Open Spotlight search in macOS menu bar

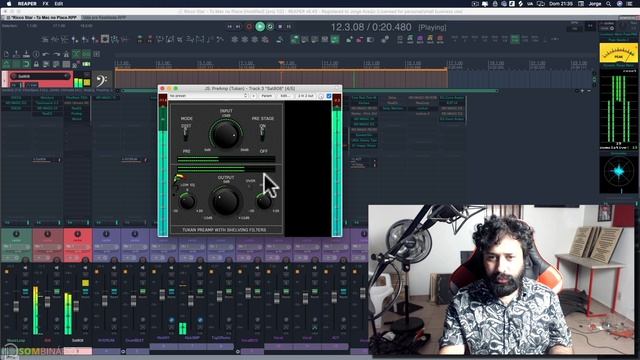click(x=608, y=4)
